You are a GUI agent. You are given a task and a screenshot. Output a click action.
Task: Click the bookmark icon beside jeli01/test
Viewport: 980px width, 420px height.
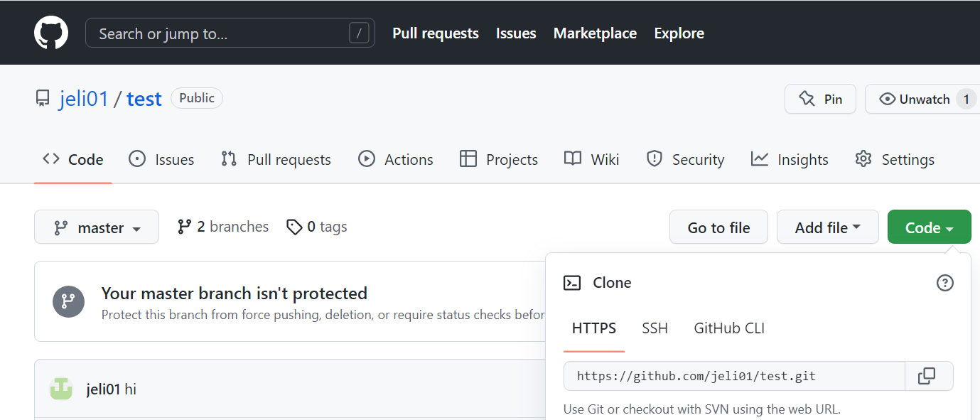pos(43,98)
